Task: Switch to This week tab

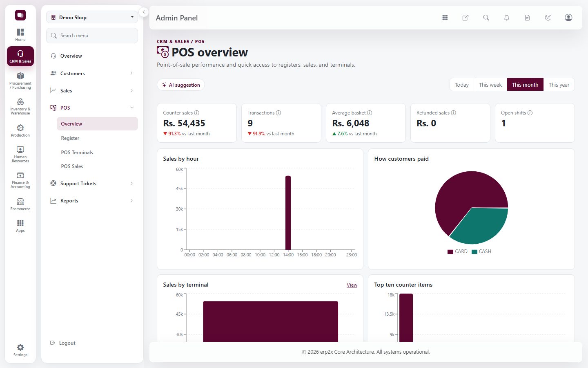Action: 490,85
